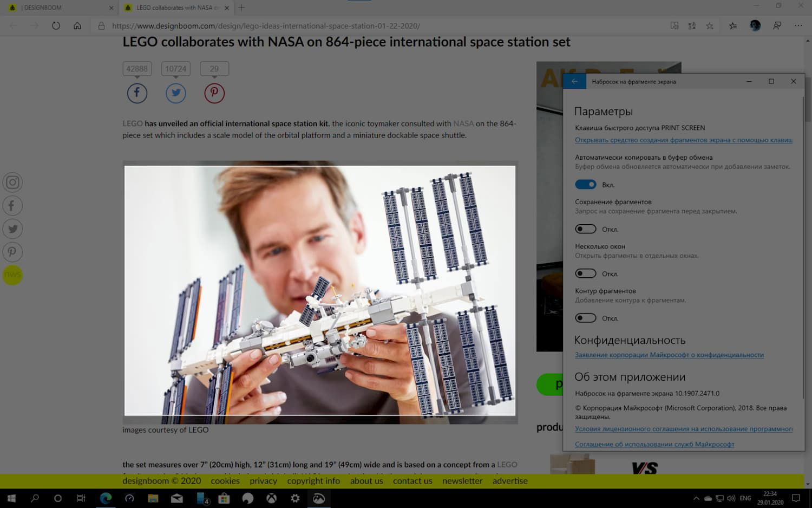Open the volume control in system tray

coord(731,498)
